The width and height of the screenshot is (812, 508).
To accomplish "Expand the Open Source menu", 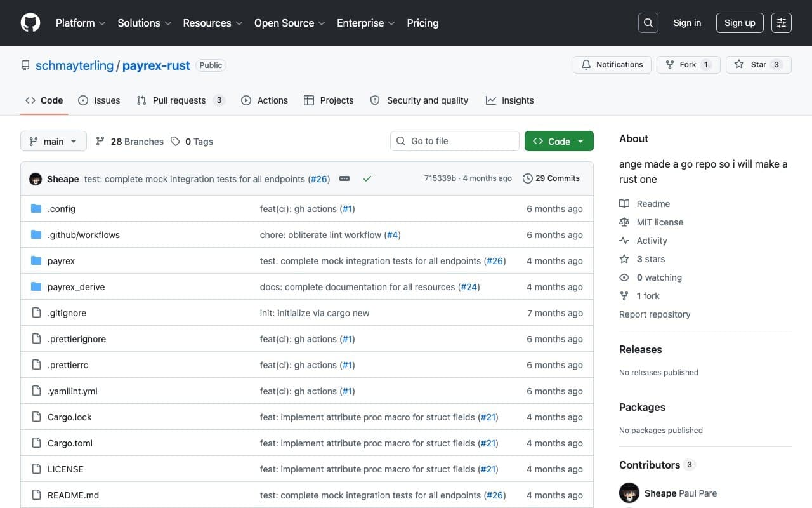I will point(289,23).
